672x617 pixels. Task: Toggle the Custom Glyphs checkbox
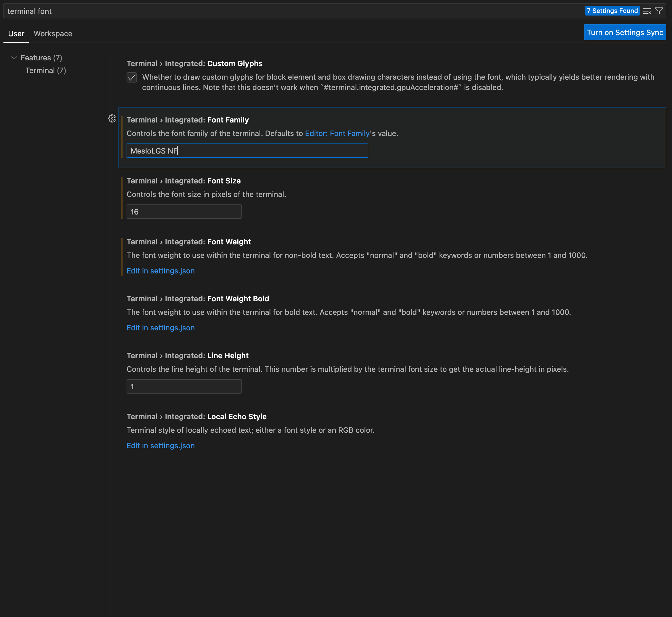(132, 77)
